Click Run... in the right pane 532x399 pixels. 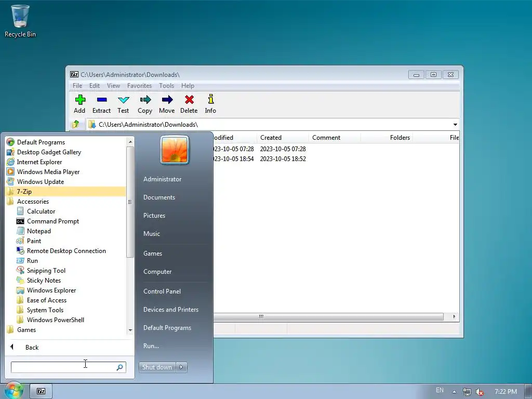[x=151, y=346]
